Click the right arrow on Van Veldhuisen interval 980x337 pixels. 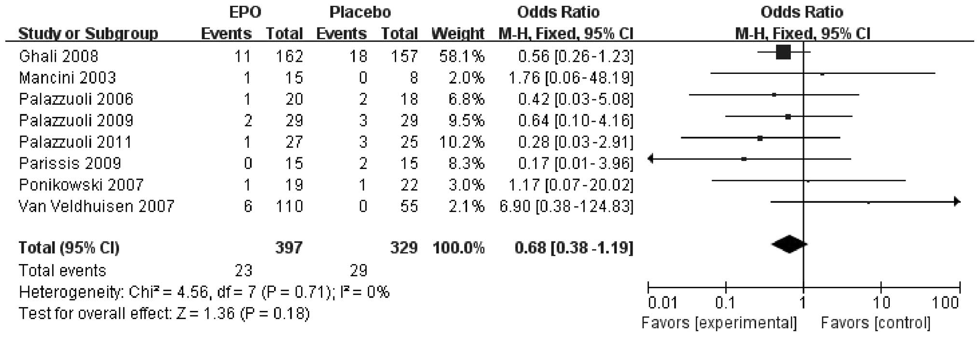click(x=957, y=202)
